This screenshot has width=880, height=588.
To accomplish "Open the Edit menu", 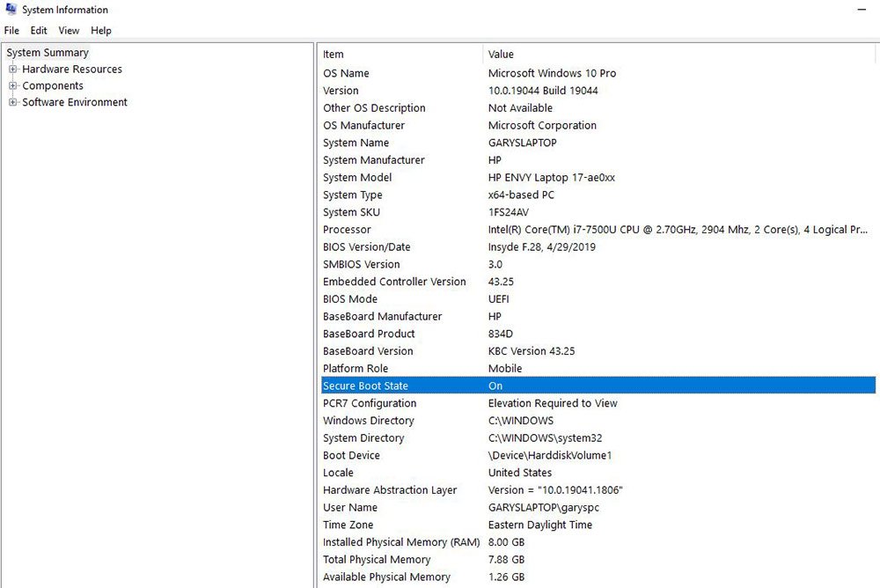I will coord(39,31).
